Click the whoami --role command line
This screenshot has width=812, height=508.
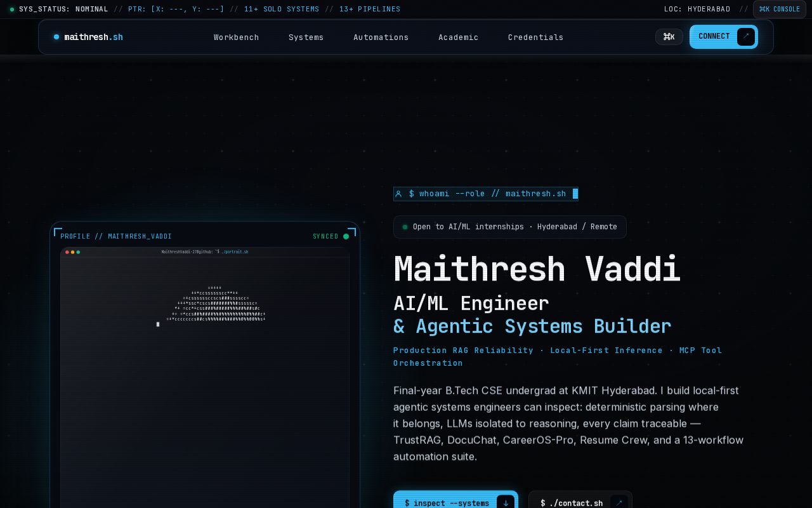point(485,194)
